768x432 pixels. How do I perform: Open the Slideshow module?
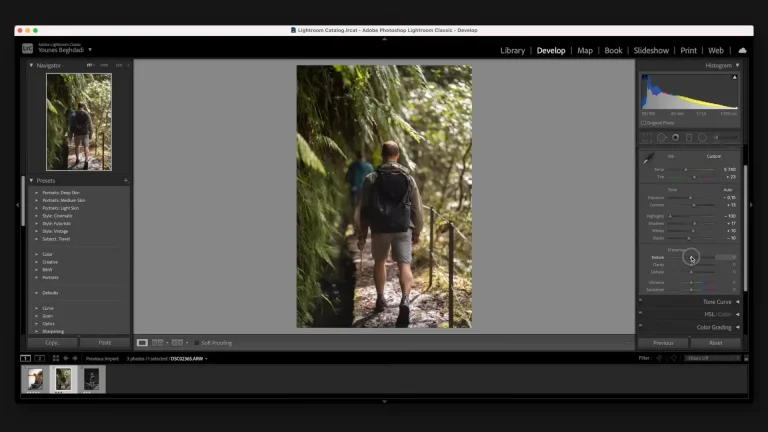click(651, 50)
